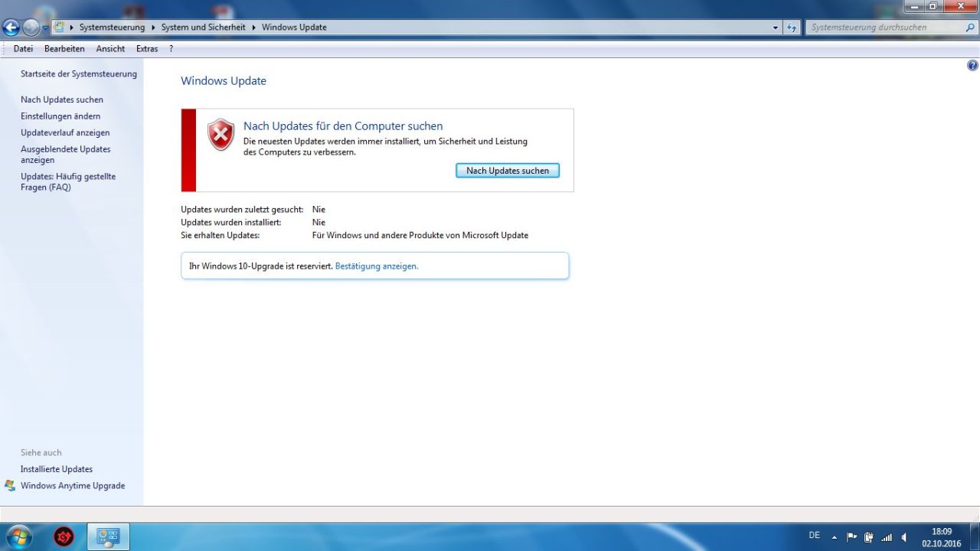Select Nach Updates suchen in sidebar
Screen dimensions: 980x551
coord(62,99)
